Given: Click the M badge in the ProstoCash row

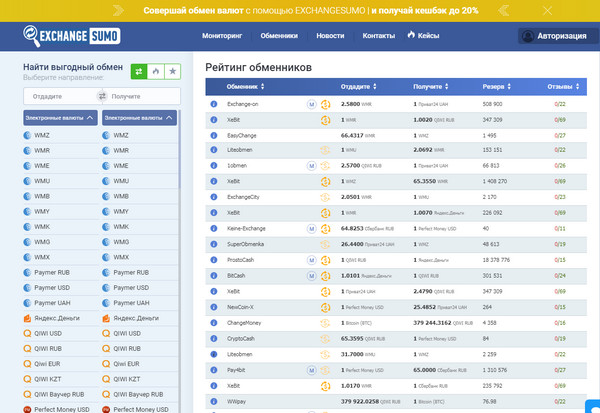Looking at the screenshot, I should click(x=311, y=260).
